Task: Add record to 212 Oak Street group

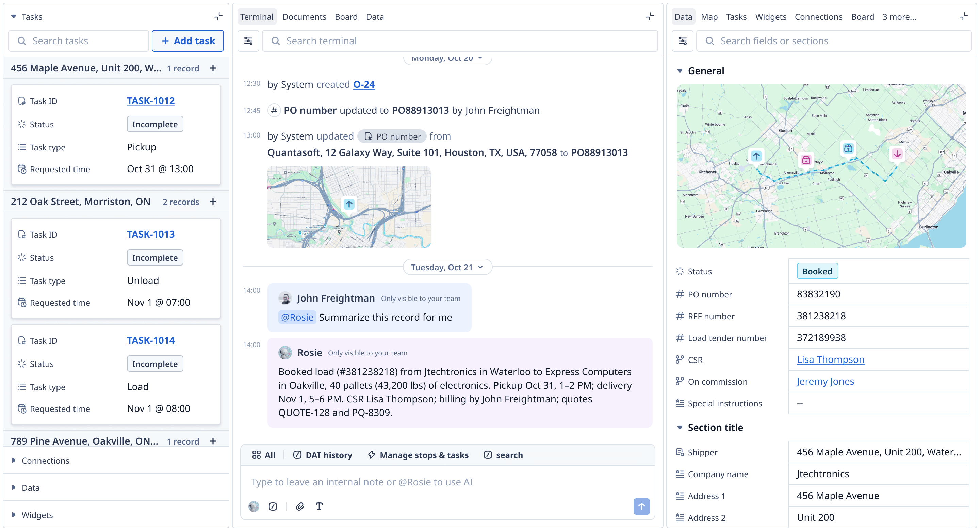Action: tap(213, 202)
